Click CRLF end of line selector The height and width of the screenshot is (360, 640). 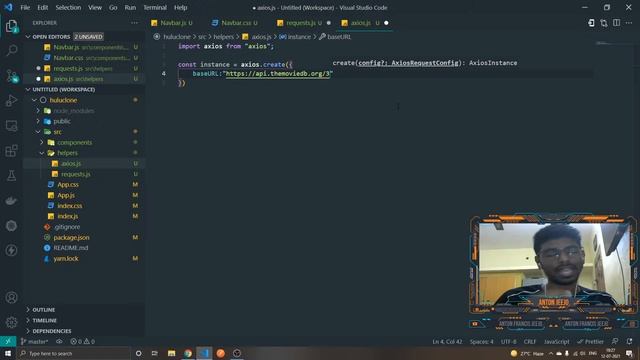[530, 341]
